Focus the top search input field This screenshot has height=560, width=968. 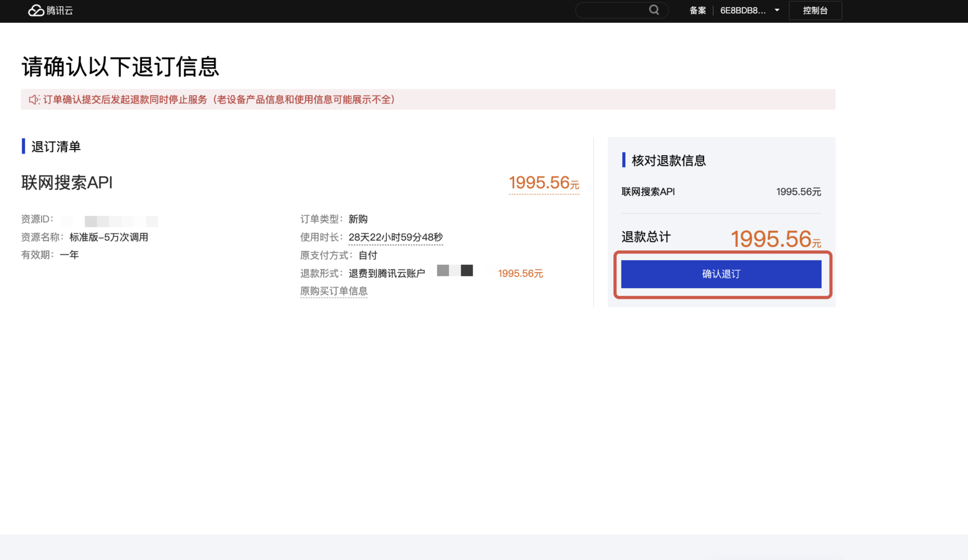tap(613, 10)
